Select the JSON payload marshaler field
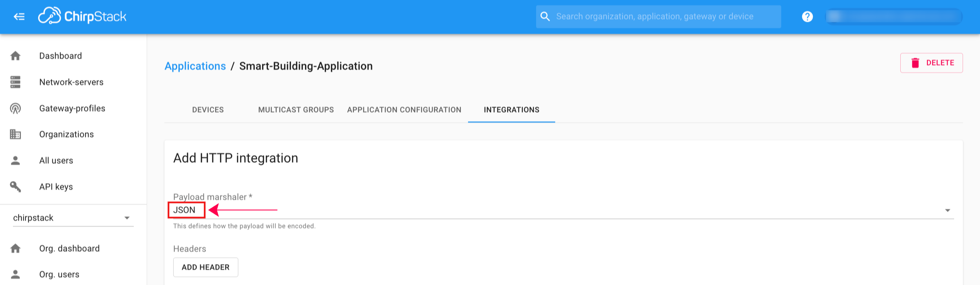 point(184,210)
